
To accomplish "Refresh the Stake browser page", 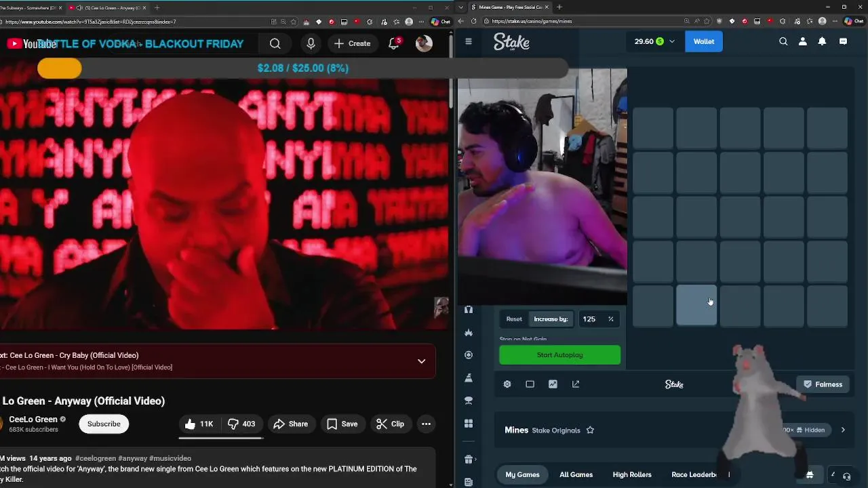I will point(474,22).
